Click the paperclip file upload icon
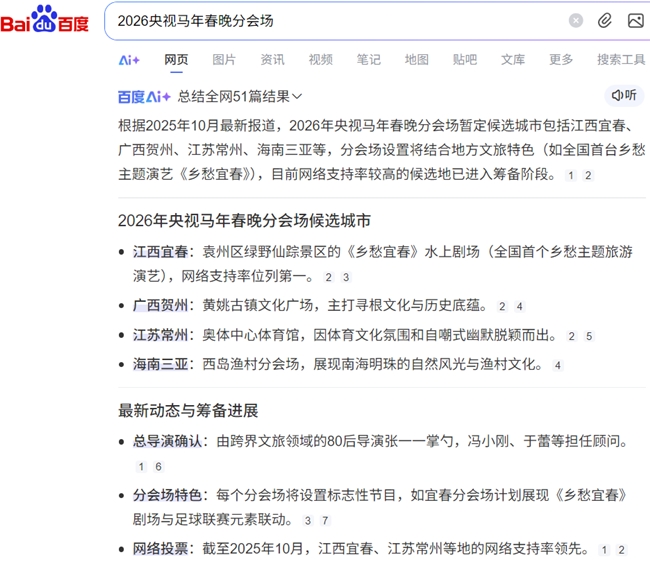 (x=605, y=21)
